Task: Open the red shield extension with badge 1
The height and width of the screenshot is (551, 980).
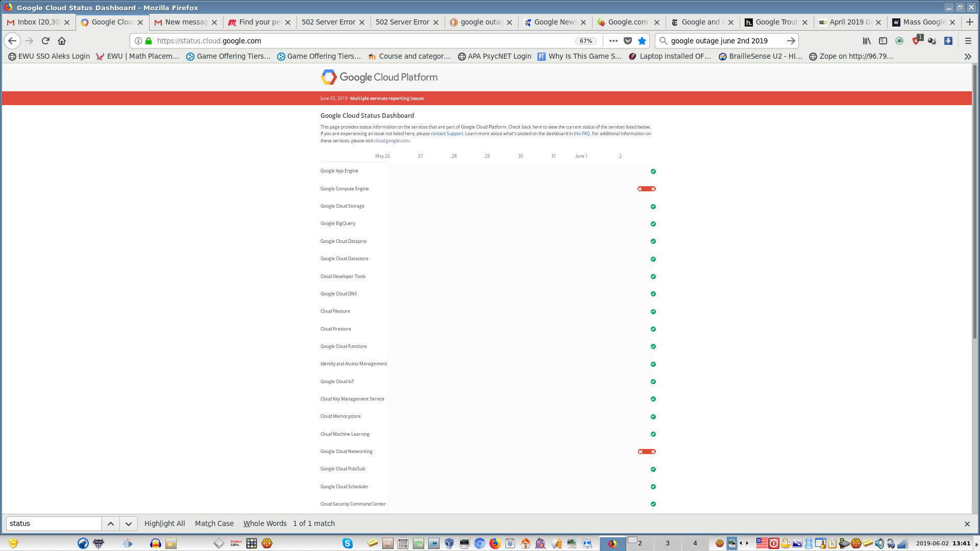Action: [917, 40]
